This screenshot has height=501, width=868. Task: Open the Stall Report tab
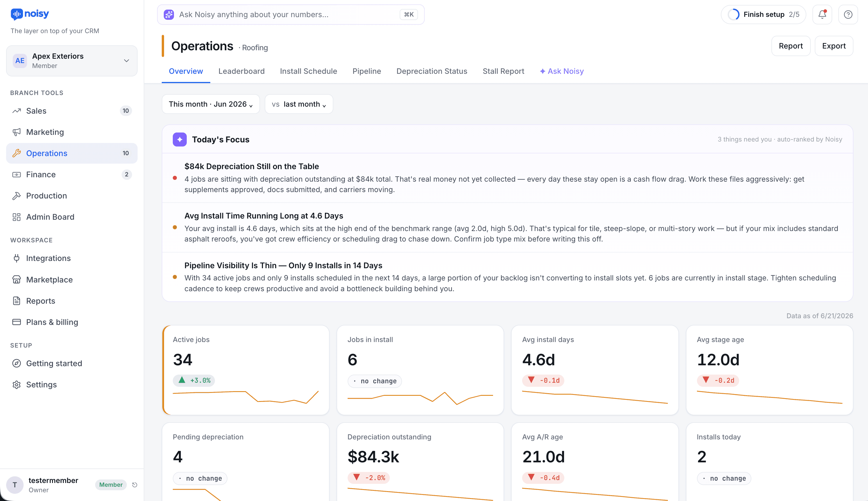click(x=503, y=71)
